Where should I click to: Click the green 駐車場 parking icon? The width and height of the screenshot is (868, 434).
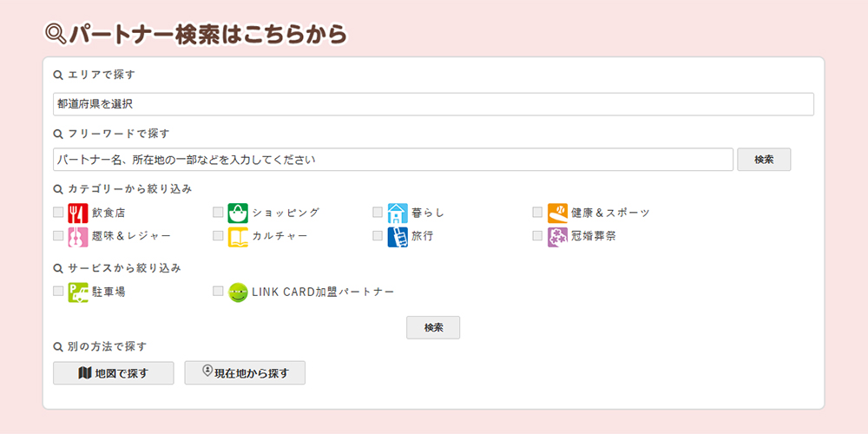tap(78, 292)
